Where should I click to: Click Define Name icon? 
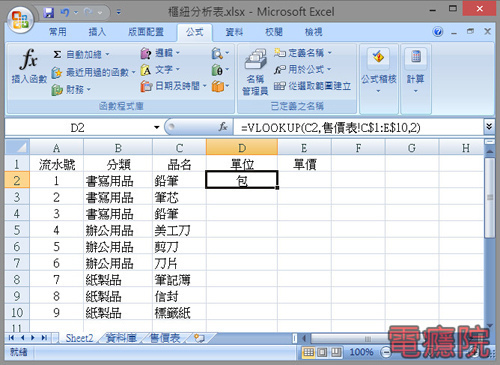(280, 53)
